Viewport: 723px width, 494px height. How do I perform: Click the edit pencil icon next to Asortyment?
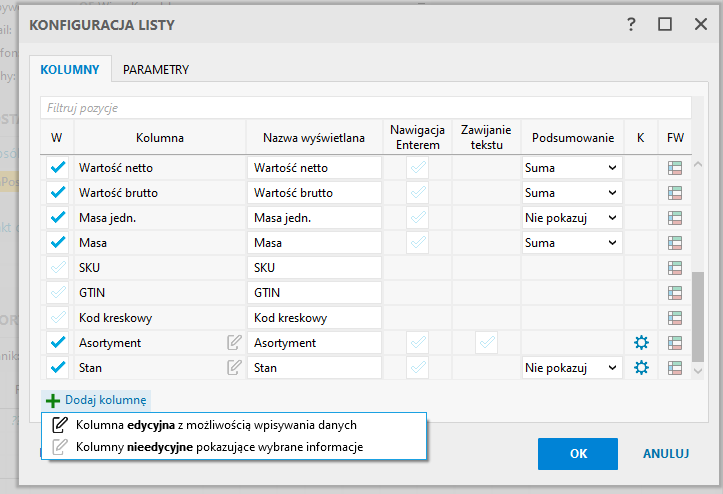(234, 343)
